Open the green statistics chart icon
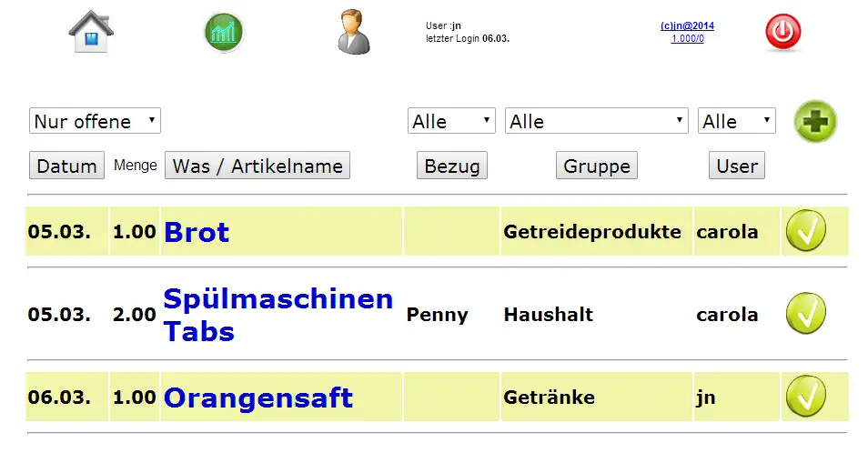 point(224,33)
